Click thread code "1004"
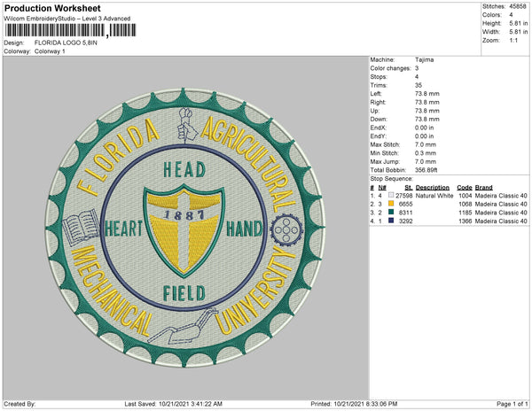This screenshot has height=411, width=532. 465,196
